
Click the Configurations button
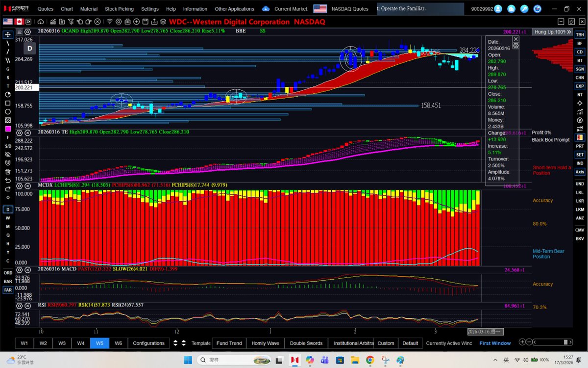coord(149,343)
